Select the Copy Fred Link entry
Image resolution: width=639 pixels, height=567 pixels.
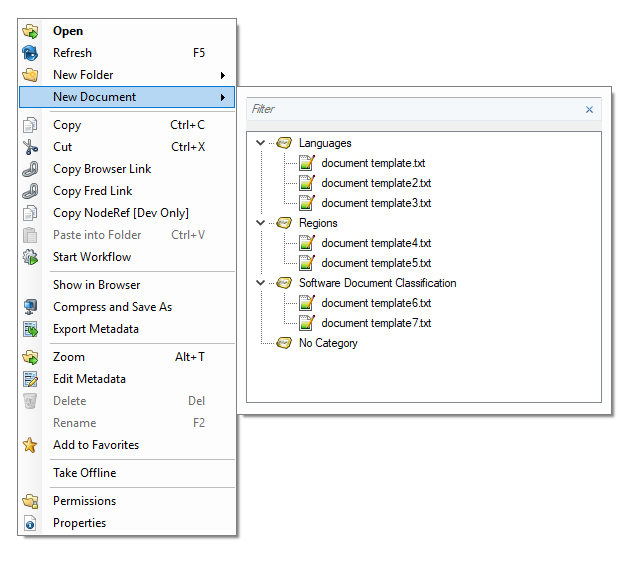[x=127, y=191]
